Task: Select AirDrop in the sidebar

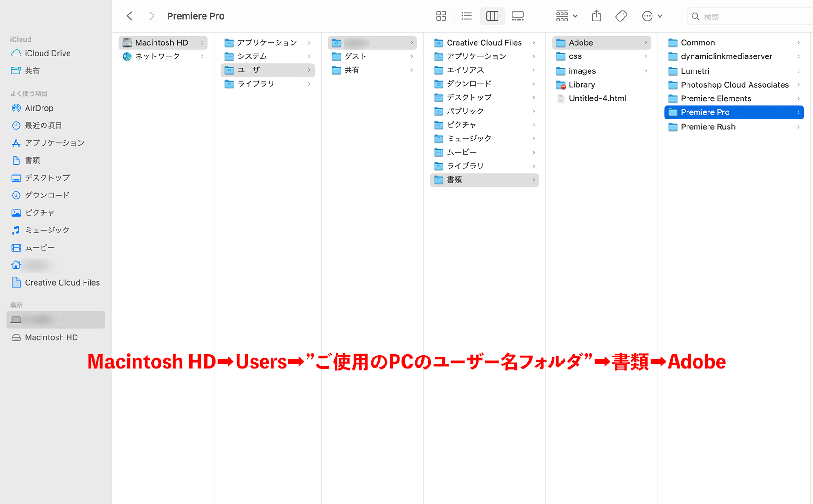Action: [39, 108]
